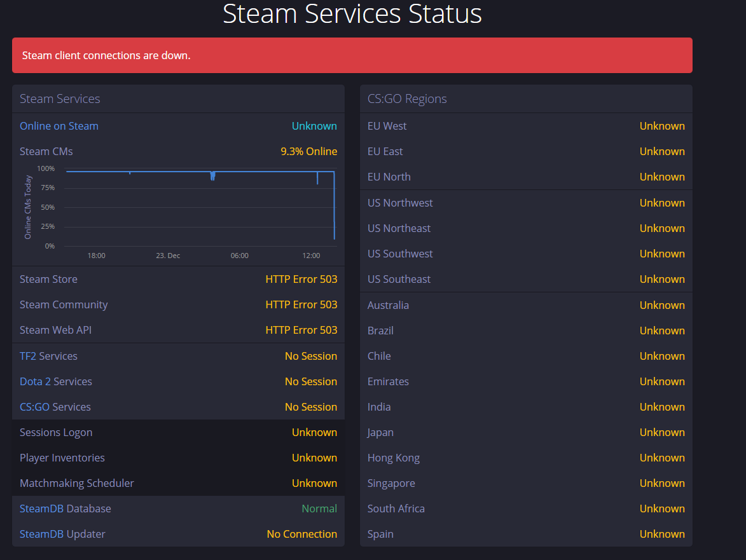Click Unknown status beside Spain
The height and width of the screenshot is (560, 746).
click(x=662, y=534)
